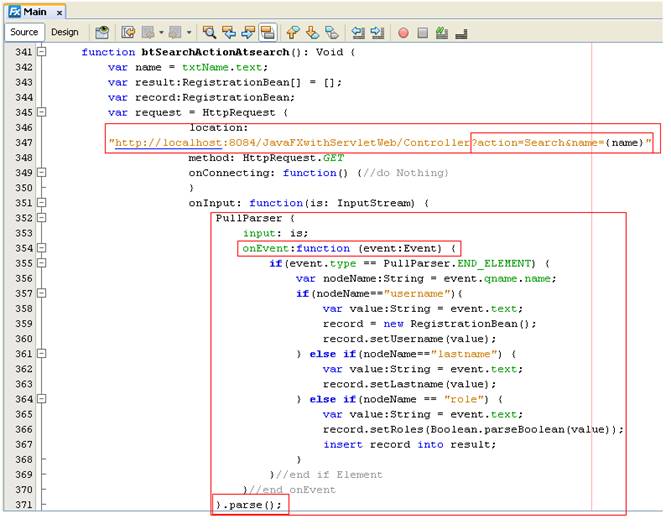Click Next Bookmark down-arrow icon
This screenshot has width=671, height=529.
(312, 32)
